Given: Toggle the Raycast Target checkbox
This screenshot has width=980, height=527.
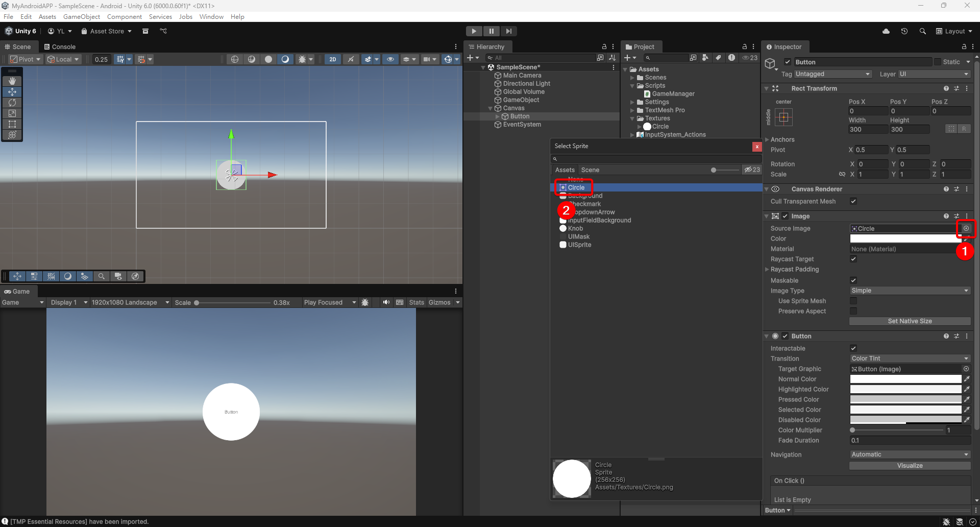Looking at the screenshot, I should [x=853, y=259].
